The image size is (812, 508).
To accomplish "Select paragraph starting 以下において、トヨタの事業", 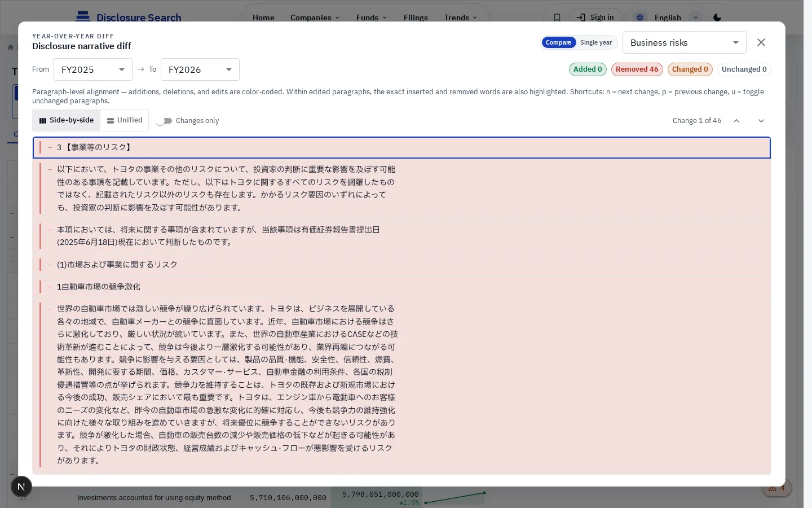I will point(401,189).
